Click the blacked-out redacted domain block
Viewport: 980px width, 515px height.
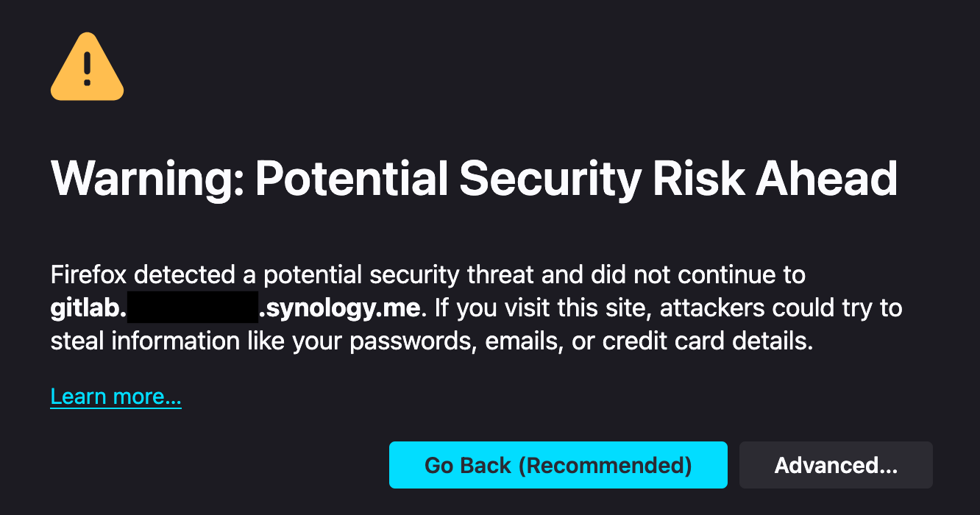click(x=193, y=308)
